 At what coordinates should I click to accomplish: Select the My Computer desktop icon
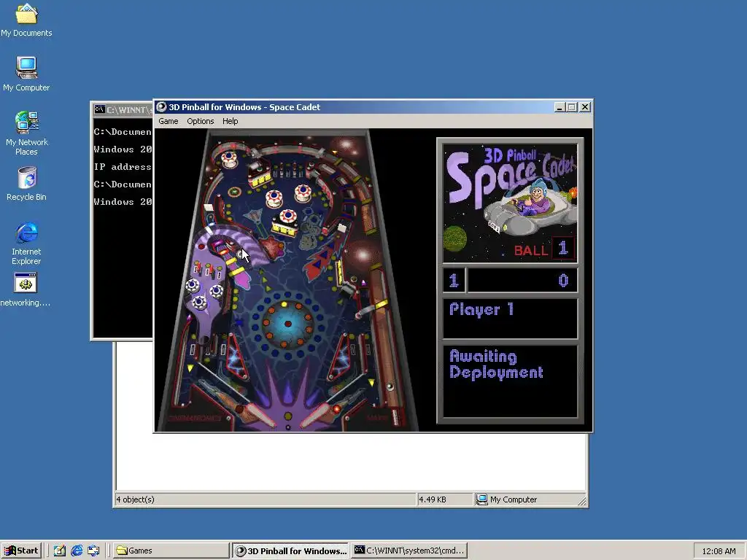point(26,74)
